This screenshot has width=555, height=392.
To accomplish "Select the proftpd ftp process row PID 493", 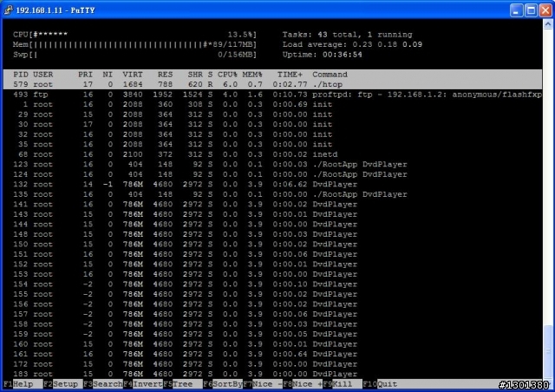I will 272,95.
